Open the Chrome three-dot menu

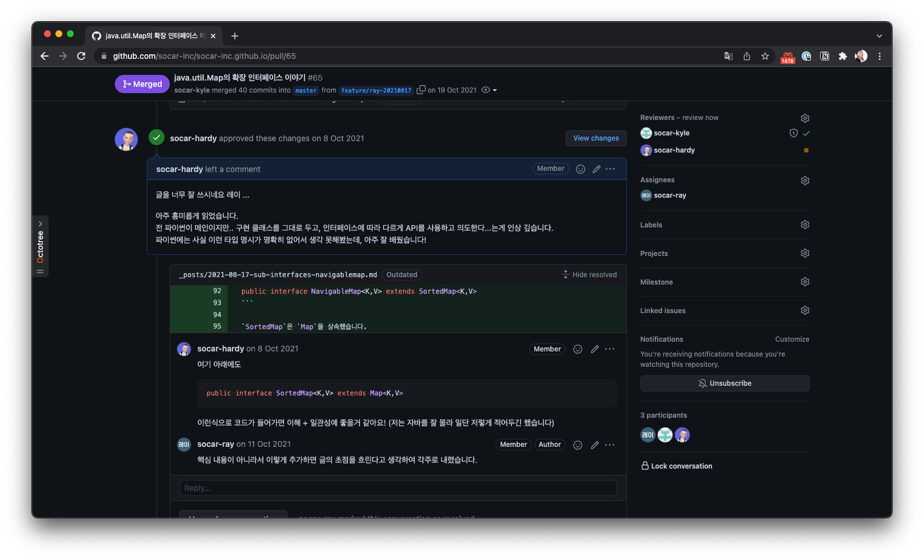click(879, 56)
